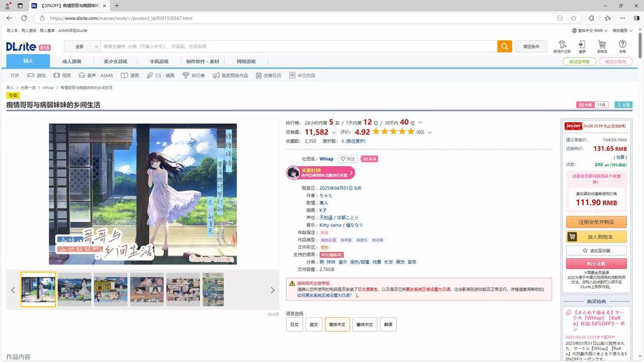Expand the total sales 11,582 chevron
644x362 pixels.
pos(333,132)
